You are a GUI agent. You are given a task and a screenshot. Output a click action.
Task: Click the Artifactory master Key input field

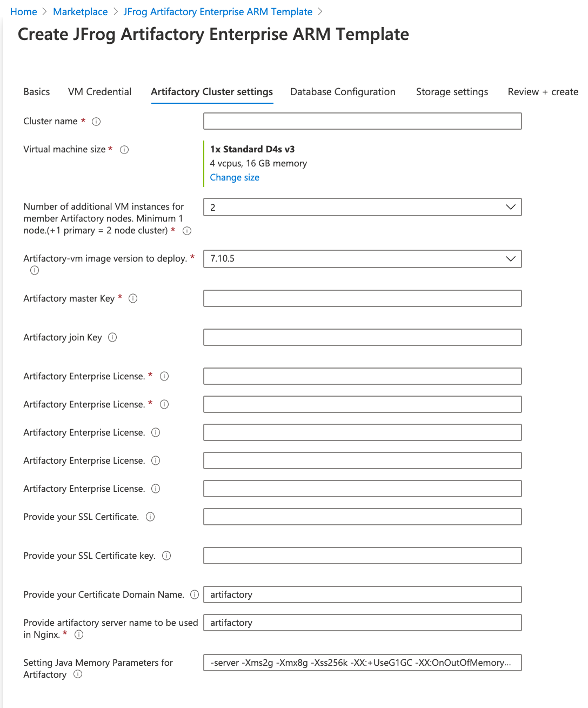point(362,298)
